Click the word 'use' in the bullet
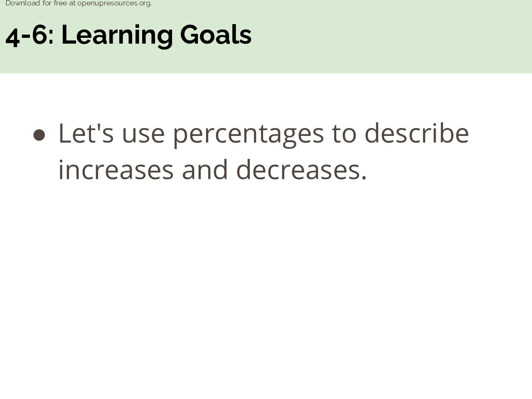This screenshot has width=532, height=399. pos(143,135)
